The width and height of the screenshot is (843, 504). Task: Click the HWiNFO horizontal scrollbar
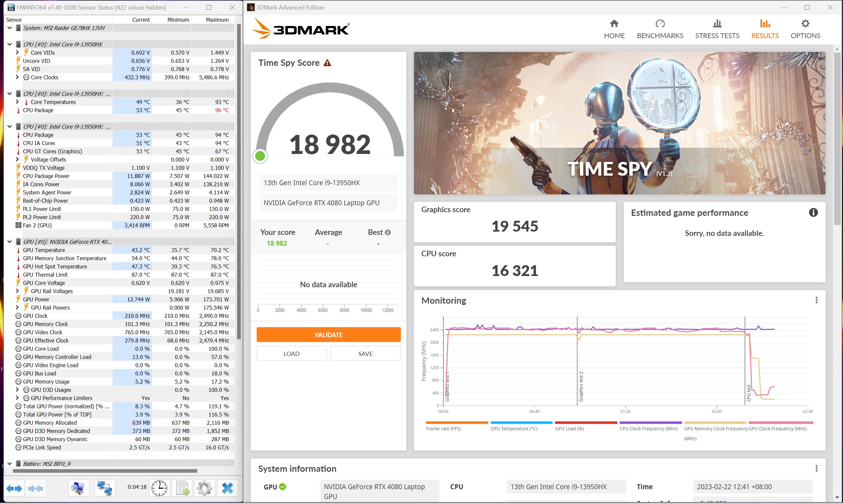(105, 471)
